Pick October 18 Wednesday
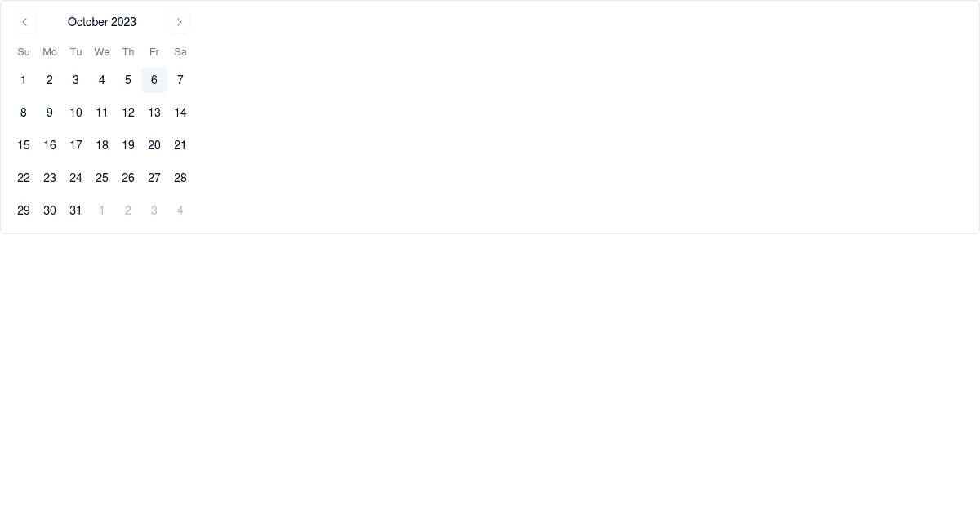 (x=102, y=145)
